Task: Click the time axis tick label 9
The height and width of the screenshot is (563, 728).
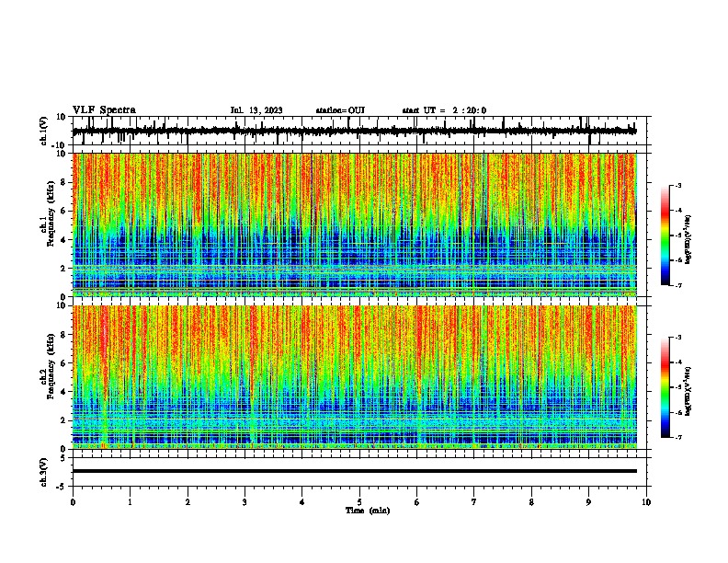Action: pyautogui.click(x=588, y=502)
